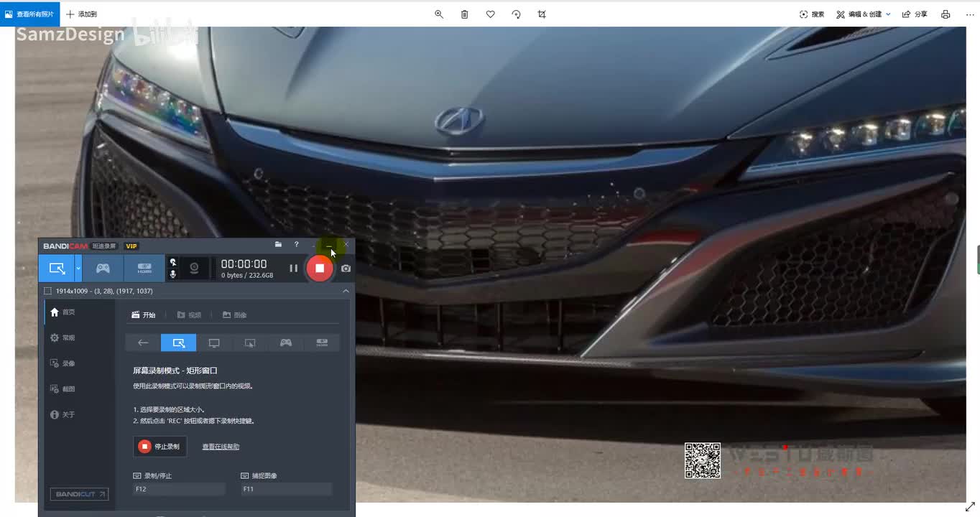Rotate the photo with the rotate icon
Image resolution: width=980 pixels, height=517 pixels.
[x=516, y=14]
